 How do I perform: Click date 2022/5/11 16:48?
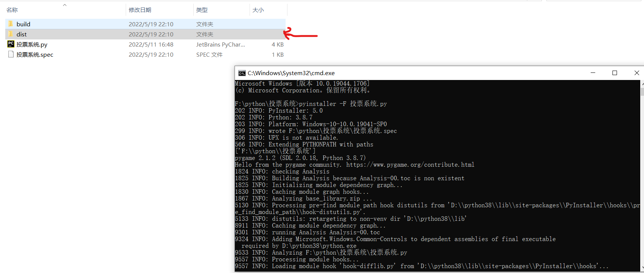tap(151, 44)
